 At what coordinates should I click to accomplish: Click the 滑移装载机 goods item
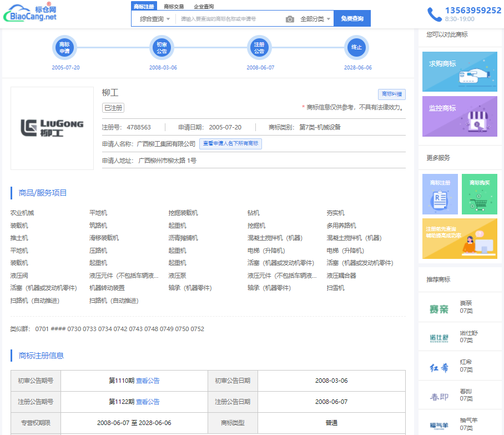(x=104, y=238)
